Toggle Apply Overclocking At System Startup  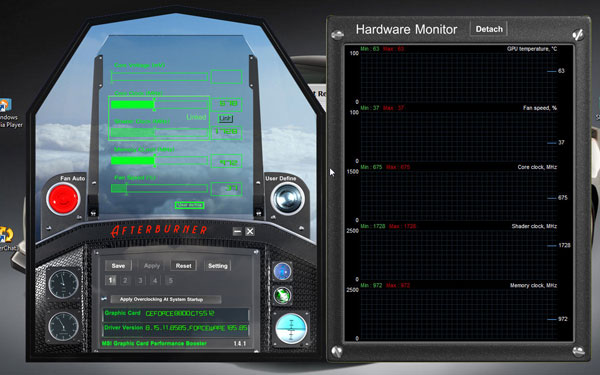point(165,299)
